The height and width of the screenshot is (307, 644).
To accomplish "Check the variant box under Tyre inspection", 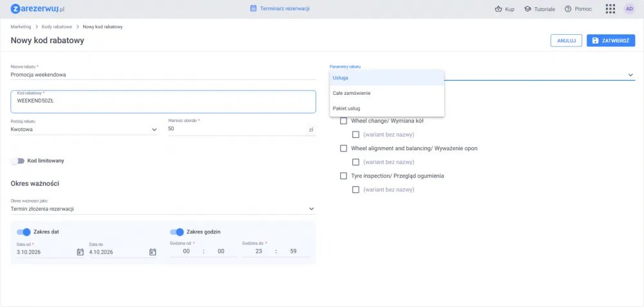I will (x=355, y=190).
